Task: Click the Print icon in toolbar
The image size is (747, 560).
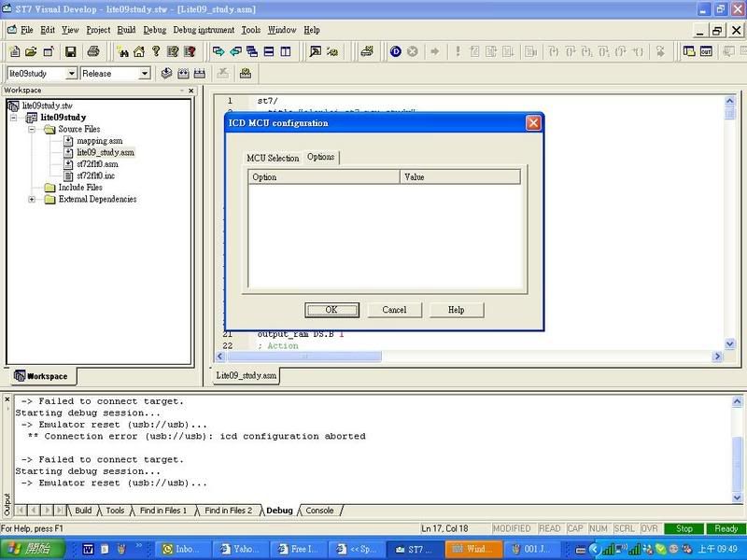Action: (x=93, y=51)
